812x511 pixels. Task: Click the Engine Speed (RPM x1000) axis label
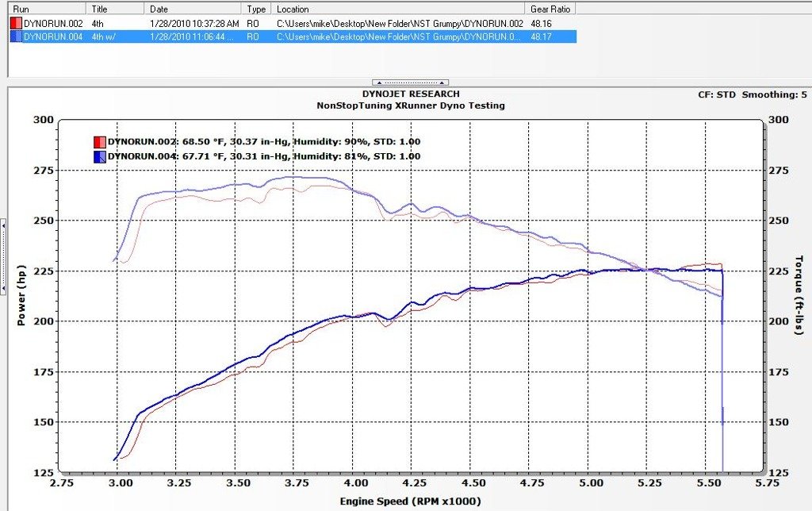(411, 501)
